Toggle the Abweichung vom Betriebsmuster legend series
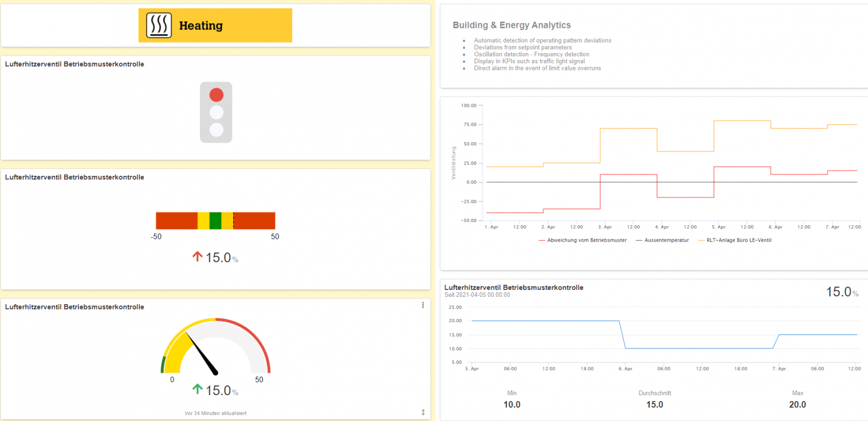This screenshot has height=421, width=868. pos(586,240)
